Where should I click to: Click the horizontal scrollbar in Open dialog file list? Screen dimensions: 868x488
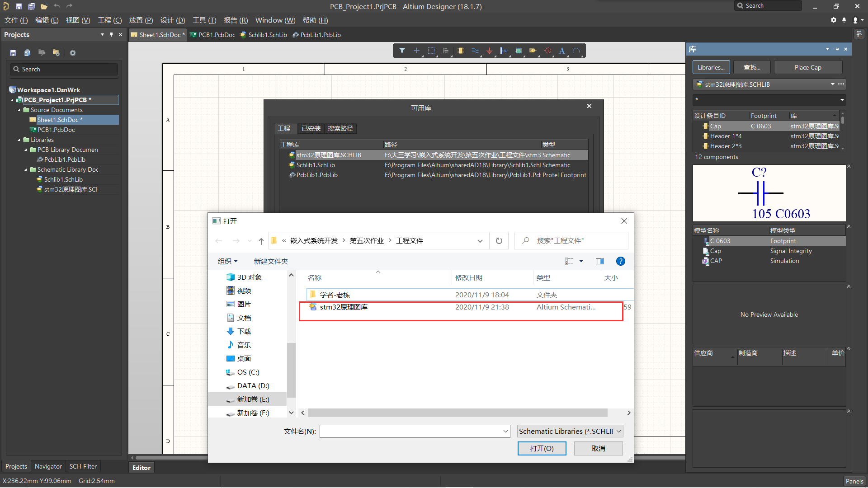tap(458, 413)
